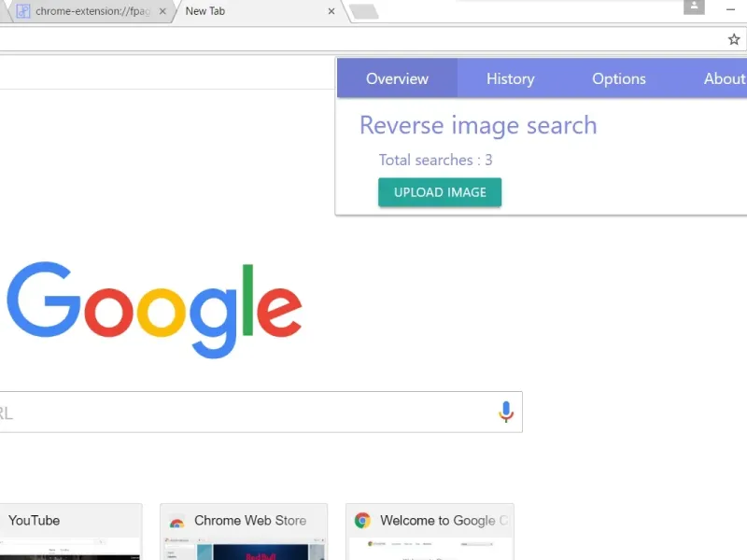Open the YouTube shortcut tile

pyautogui.click(x=71, y=532)
